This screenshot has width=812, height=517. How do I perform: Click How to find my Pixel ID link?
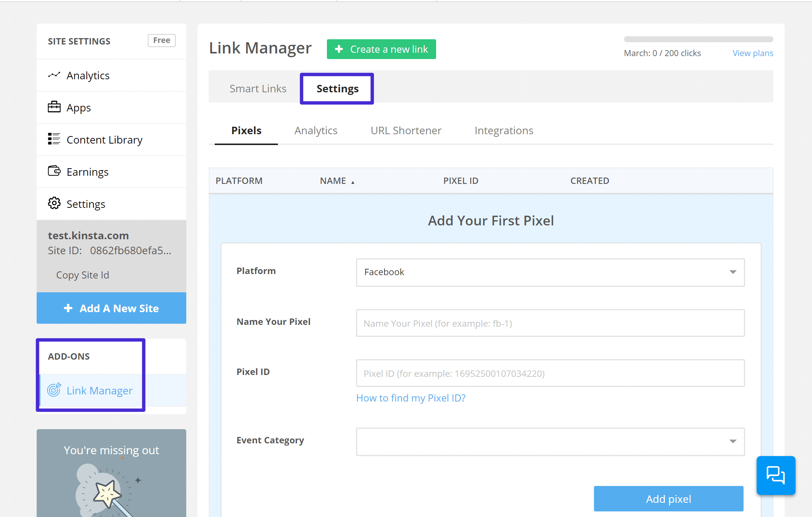pyautogui.click(x=411, y=397)
